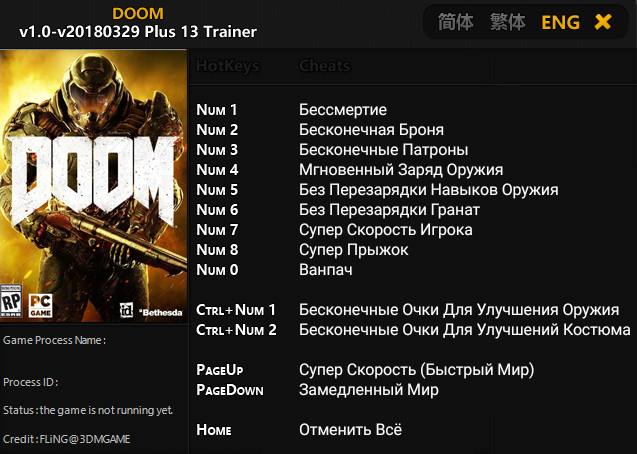Toggle the Бессмертие cheat
Screen dimensions: 637x454
(343, 110)
